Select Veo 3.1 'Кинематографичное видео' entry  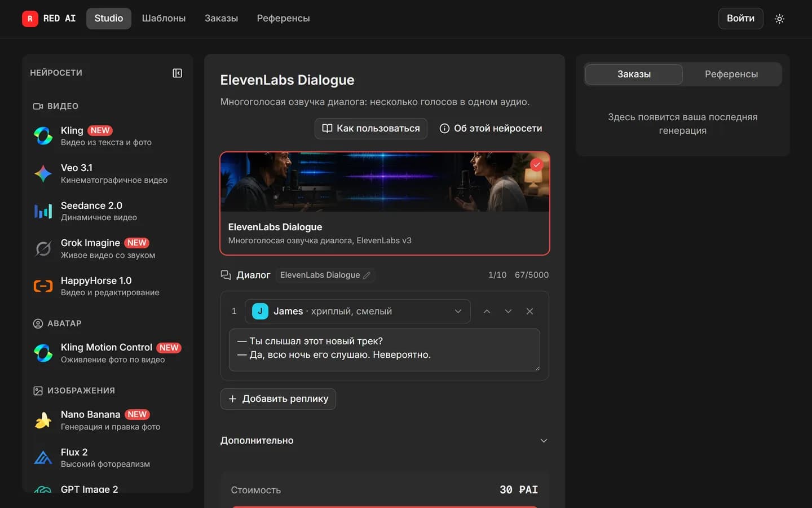click(107, 173)
